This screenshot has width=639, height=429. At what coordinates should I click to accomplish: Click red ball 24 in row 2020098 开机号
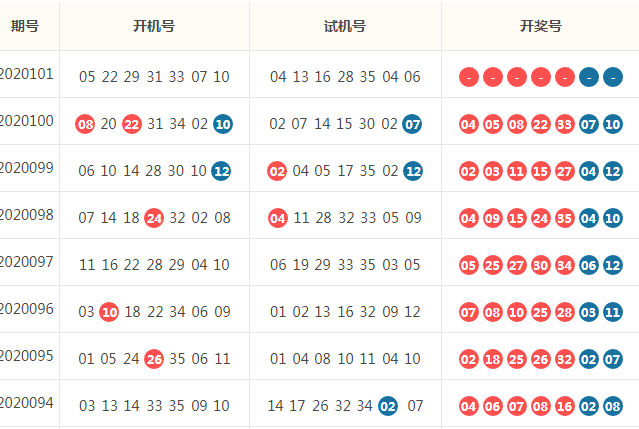pyautogui.click(x=154, y=218)
